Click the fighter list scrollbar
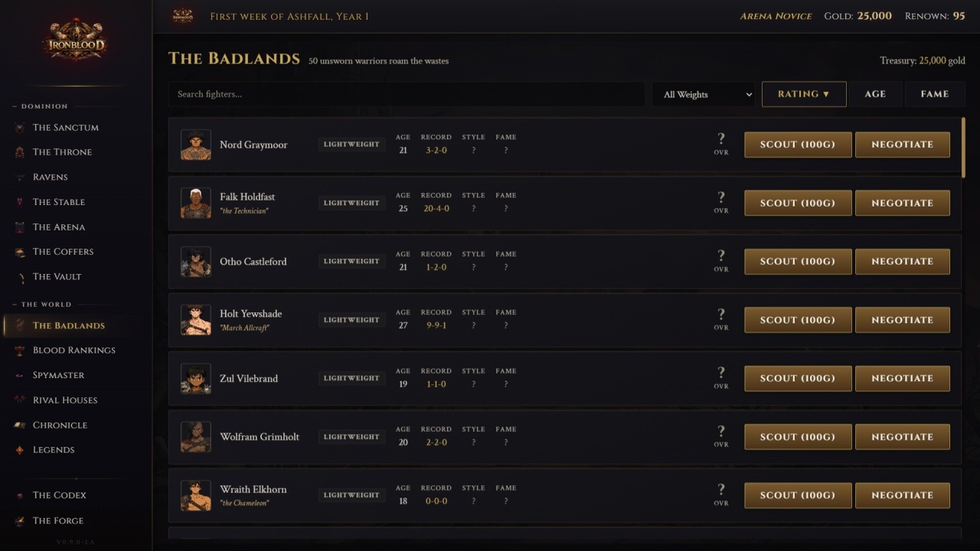The image size is (980, 551). click(x=963, y=148)
